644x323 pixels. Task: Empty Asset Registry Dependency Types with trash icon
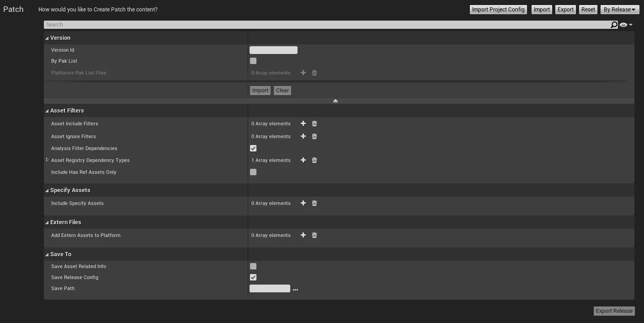314,160
